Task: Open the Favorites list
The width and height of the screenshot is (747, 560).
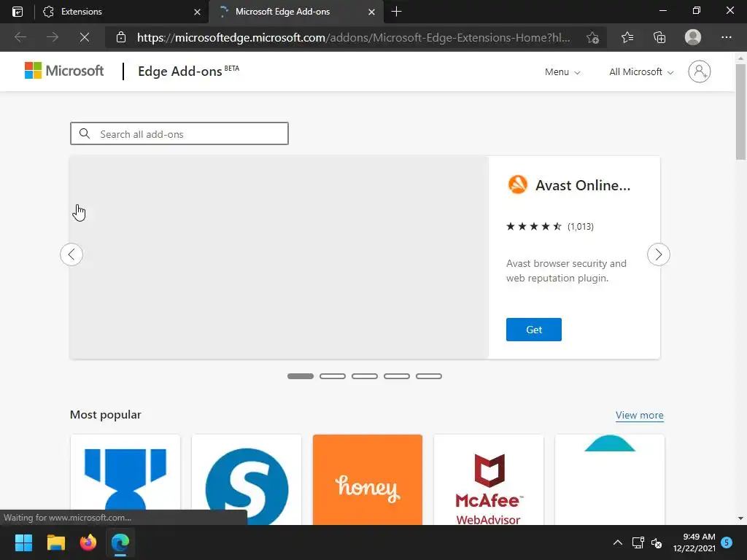Action: pyautogui.click(x=627, y=37)
